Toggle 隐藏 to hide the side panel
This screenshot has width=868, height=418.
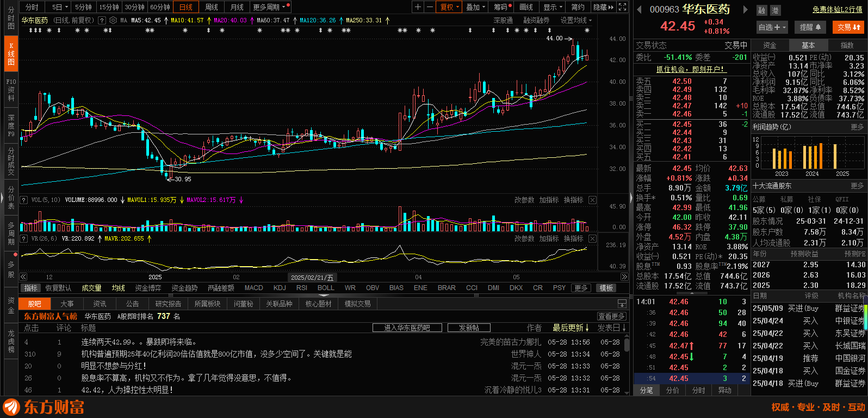click(x=603, y=7)
